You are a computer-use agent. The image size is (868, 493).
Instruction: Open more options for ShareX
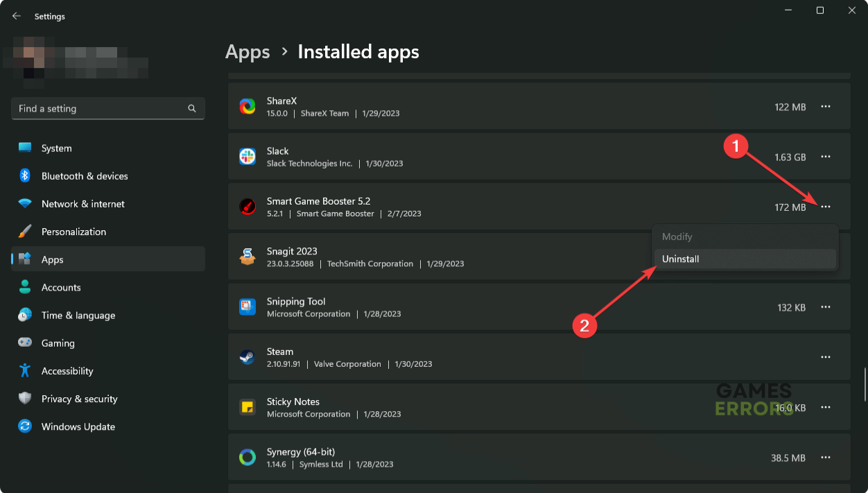pyautogui.click(x=825, y=107)
